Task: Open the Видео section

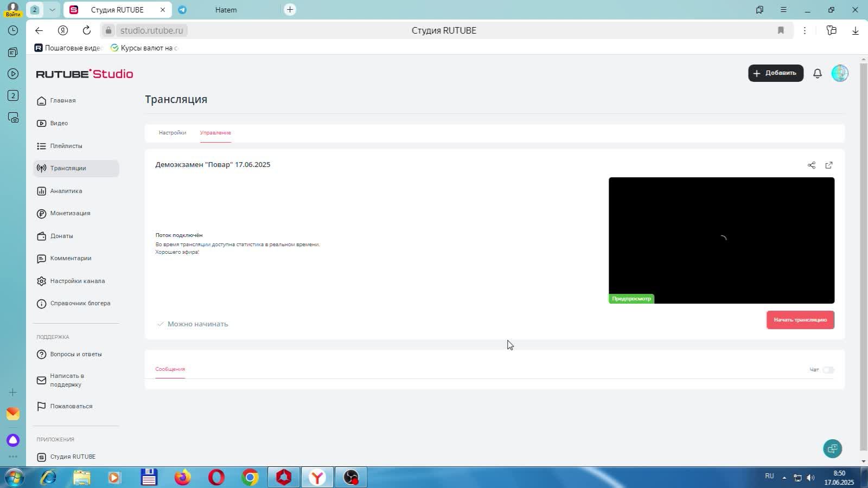Action: pyautogui.click(x=76, y=123)
